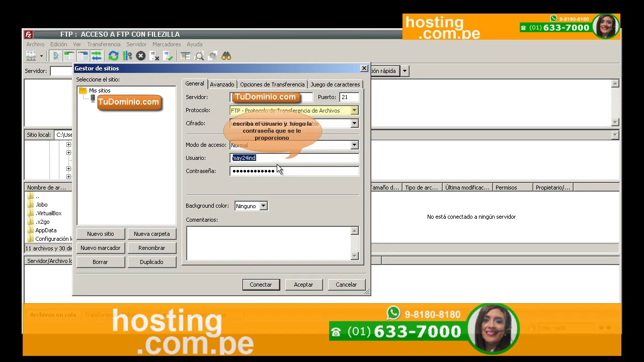The image size is (644, 362).
Task: Click the FileZilla logo in title bar
Action: click(29, 34)
